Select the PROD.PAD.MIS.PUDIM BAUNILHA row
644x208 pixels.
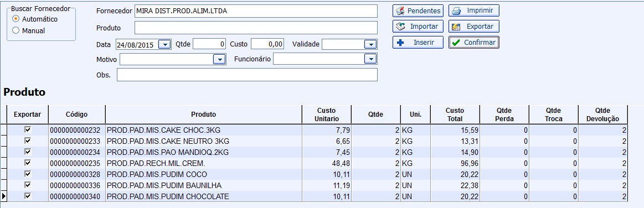coord(317,185)
